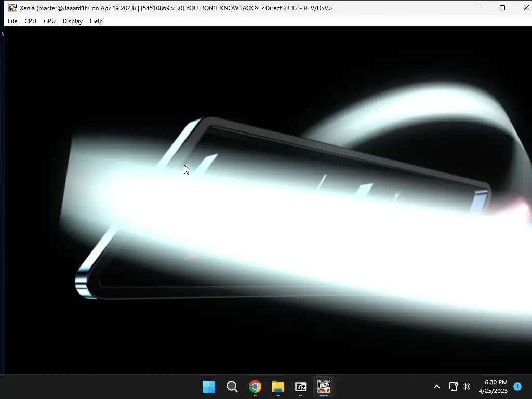532x399 pixels.
Task: Open the network status tray icon
Action: click(453, 387)
